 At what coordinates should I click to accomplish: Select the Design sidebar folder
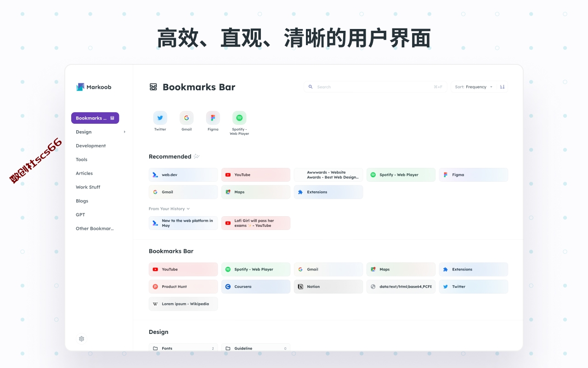pos(84,132)
